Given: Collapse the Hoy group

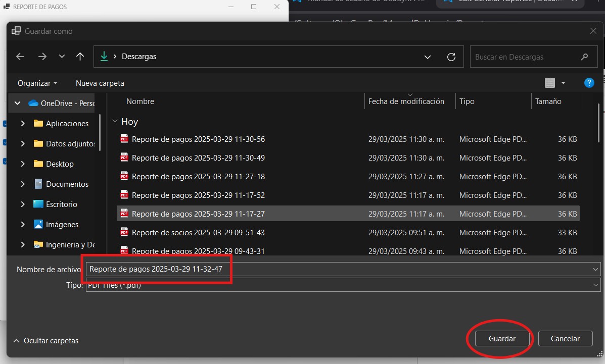Looking at the screenshot, I should coord(115,122).
